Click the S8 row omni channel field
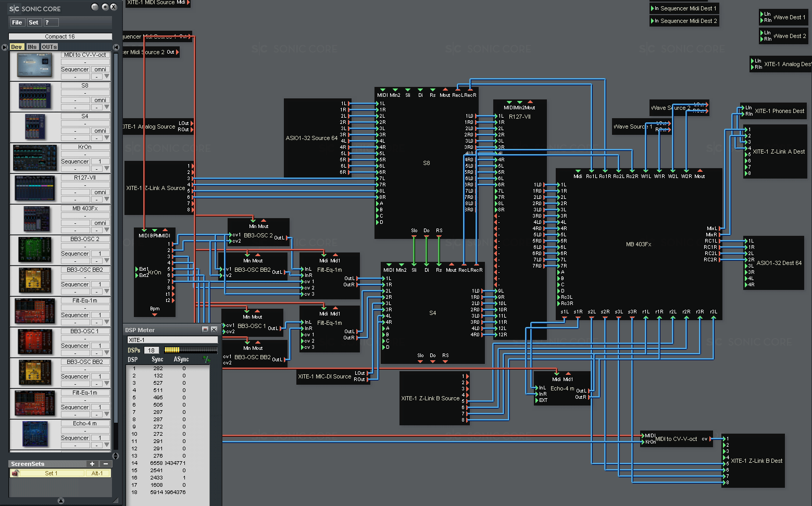 100,100
